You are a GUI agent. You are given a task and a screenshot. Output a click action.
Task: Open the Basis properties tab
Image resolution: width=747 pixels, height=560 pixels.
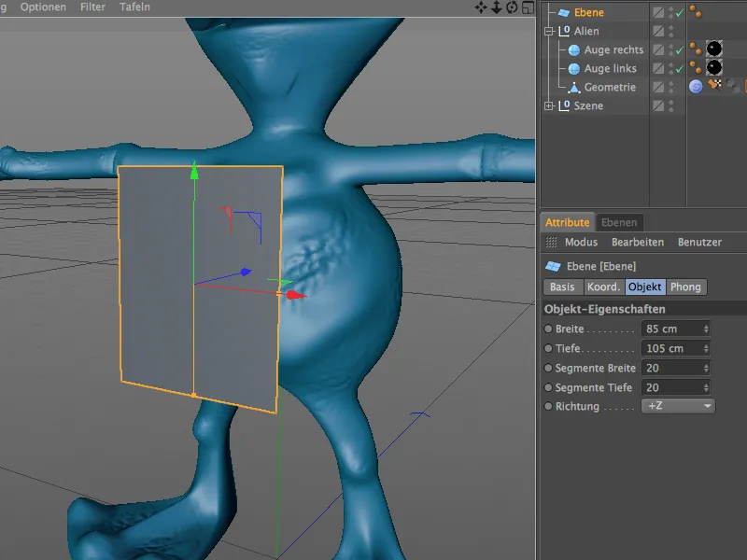point(563,287)
